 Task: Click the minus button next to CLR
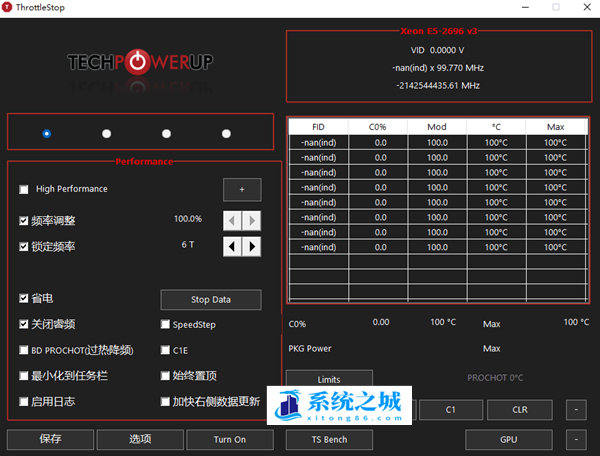[x=576, y=410]
